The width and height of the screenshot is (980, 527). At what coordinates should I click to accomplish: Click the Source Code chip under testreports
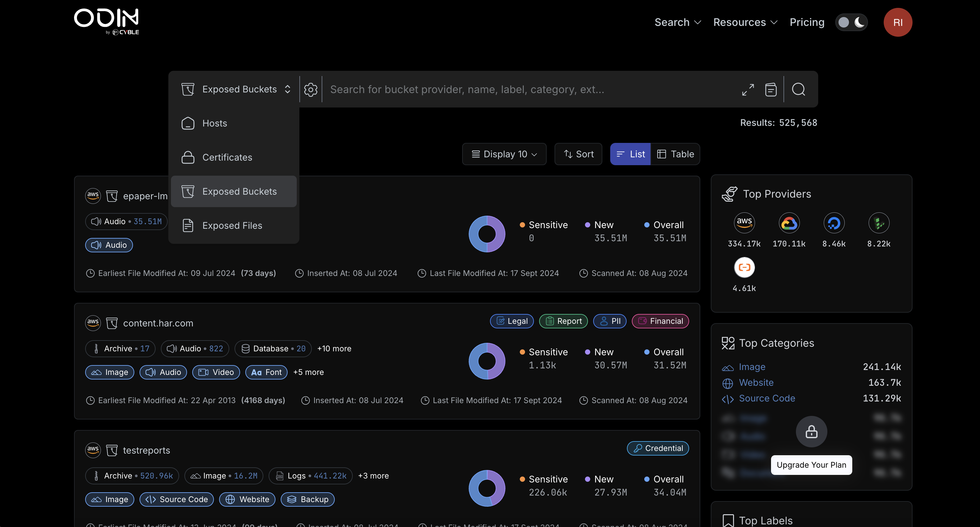click(177, 499)
